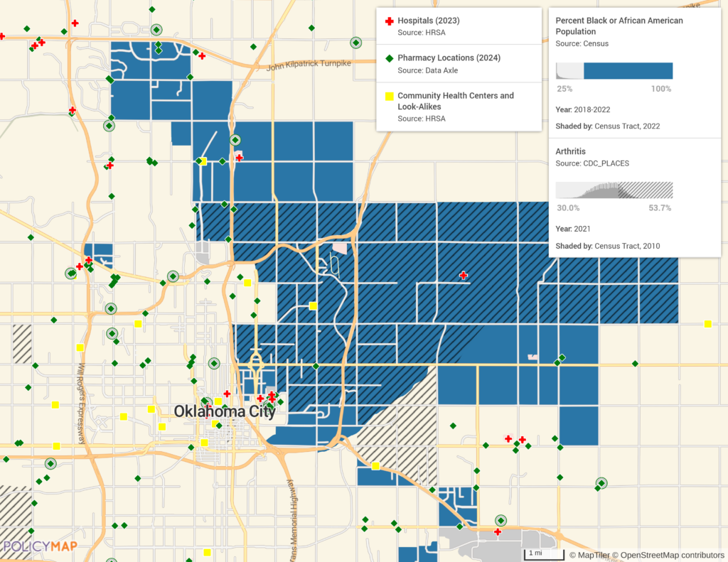Select the Community Health Centers legend entry
This screenshot has width=728, height=562.
(x=455, y=101)
